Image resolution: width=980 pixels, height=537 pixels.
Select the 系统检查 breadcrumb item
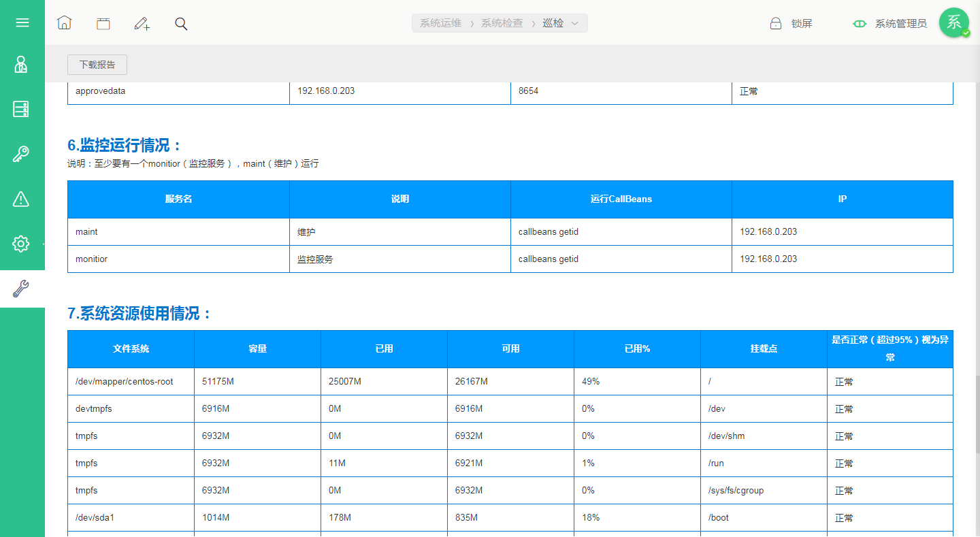coord(502,23)
